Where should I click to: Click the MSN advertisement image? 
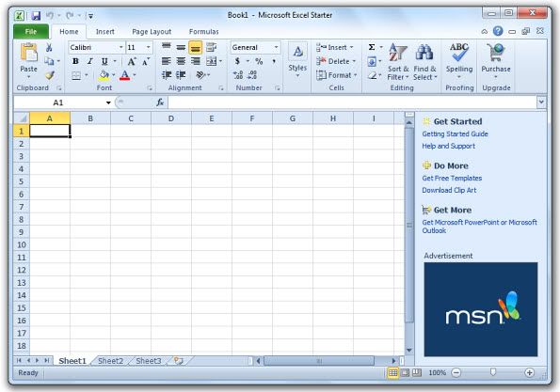click(481, 309)
